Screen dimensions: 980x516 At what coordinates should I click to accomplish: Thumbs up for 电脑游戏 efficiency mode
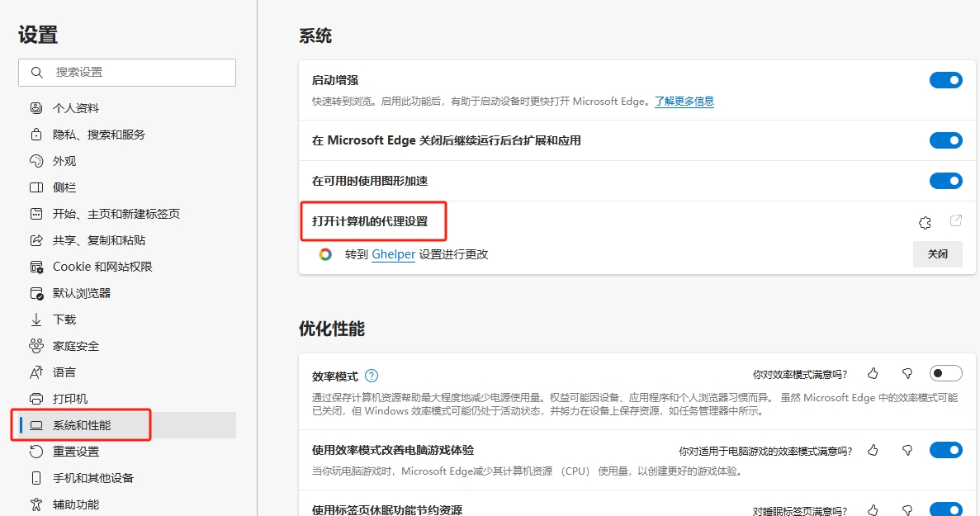click(x=873, y=450)
